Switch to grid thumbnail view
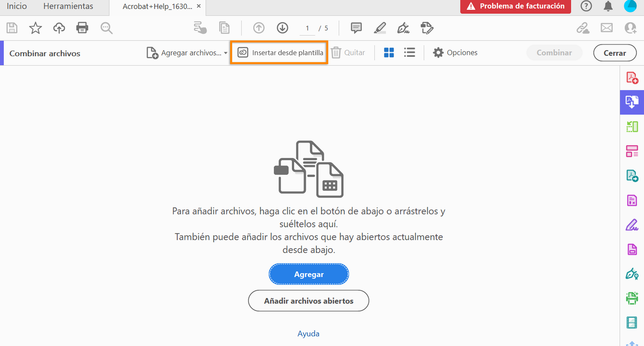644x346 pixels. tap(388, 52)
